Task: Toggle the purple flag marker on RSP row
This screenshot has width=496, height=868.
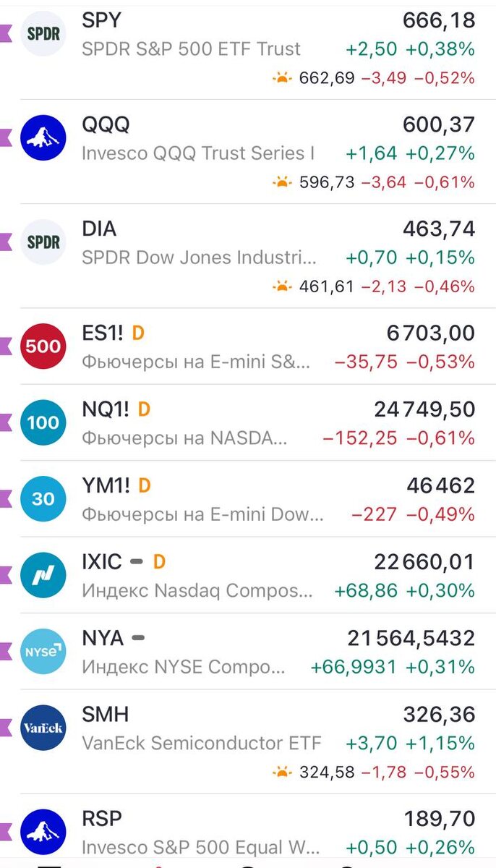Action: (x=4, y=833)
